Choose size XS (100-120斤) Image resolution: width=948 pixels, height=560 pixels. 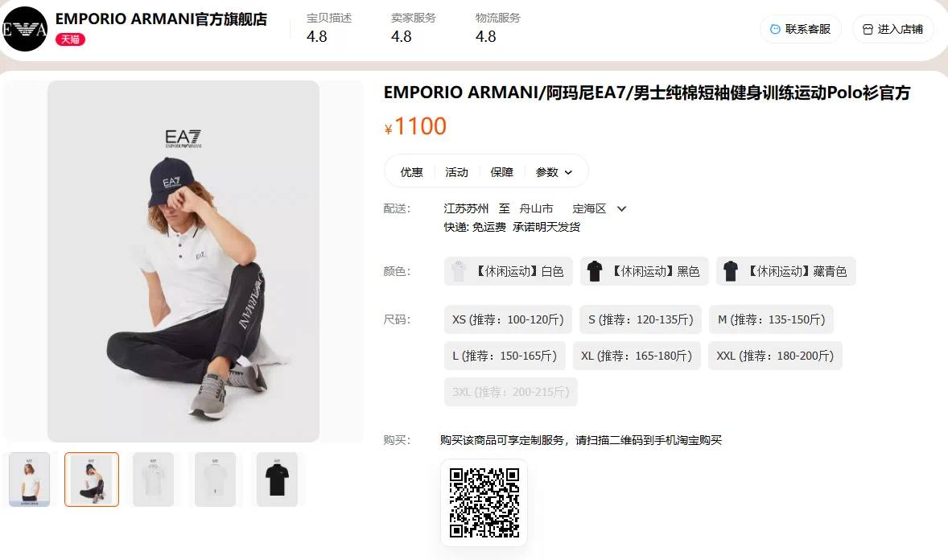[508, 319]
